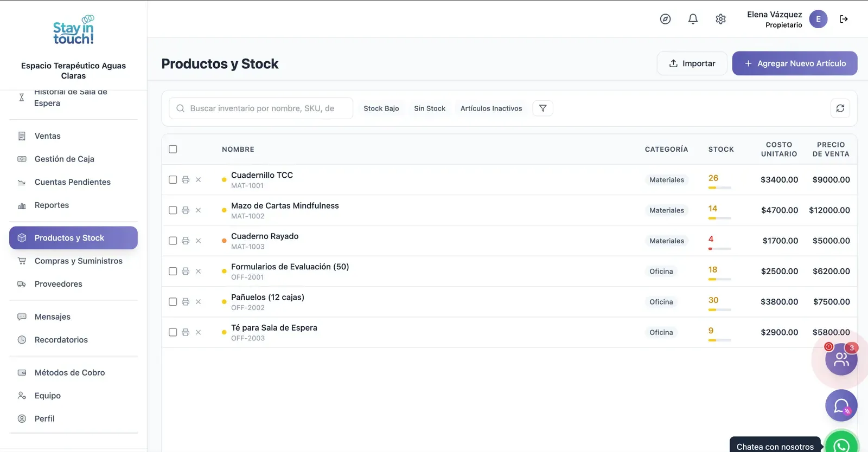
Task: Remove Mazo de Cartas Mindfulness via X icon
Action: point(198,210)
